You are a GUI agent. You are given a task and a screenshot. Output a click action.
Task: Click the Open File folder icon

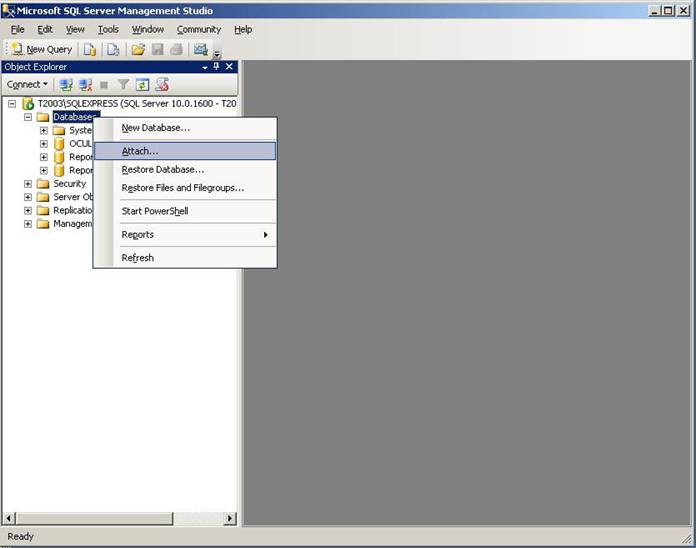[x=138, y=49]
